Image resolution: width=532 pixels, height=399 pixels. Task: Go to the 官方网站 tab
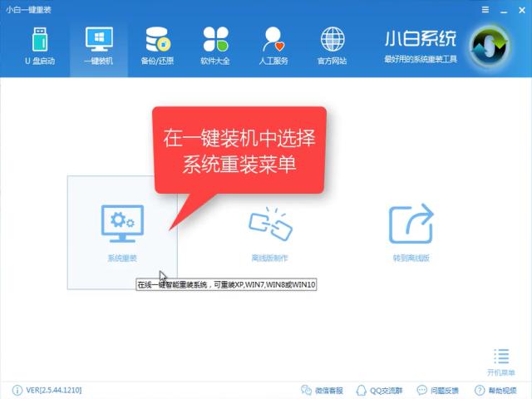tap(332, 46)
